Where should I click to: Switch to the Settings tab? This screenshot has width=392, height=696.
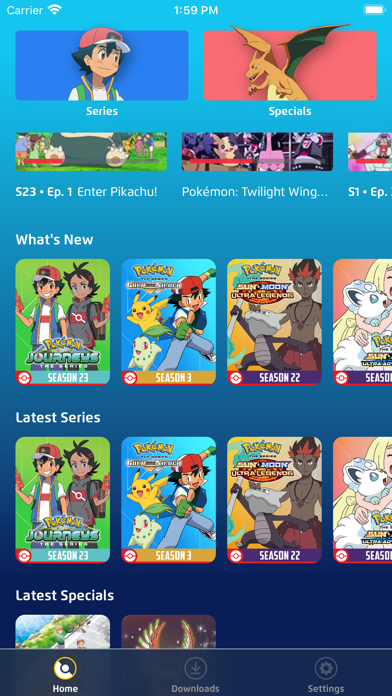(x=326, y=674)
